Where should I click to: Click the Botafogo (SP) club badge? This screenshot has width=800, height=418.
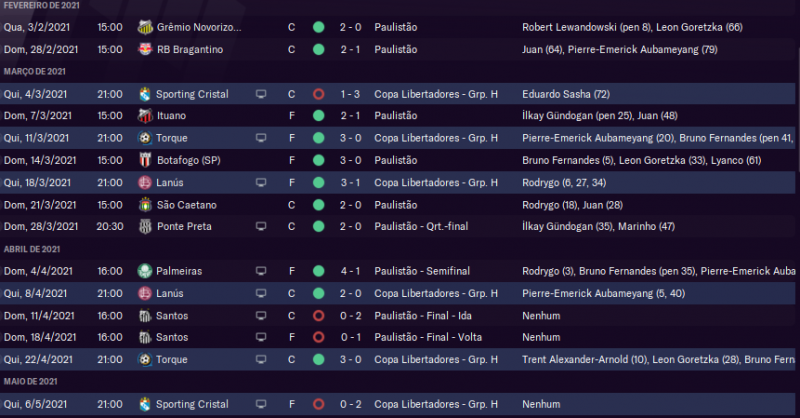coord(145,160)
